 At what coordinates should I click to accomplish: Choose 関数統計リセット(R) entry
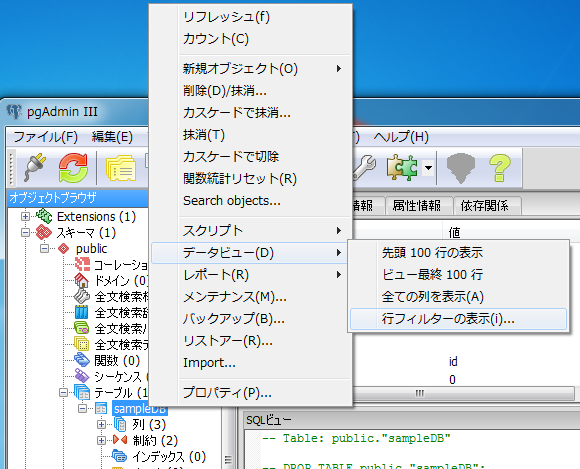250,179
